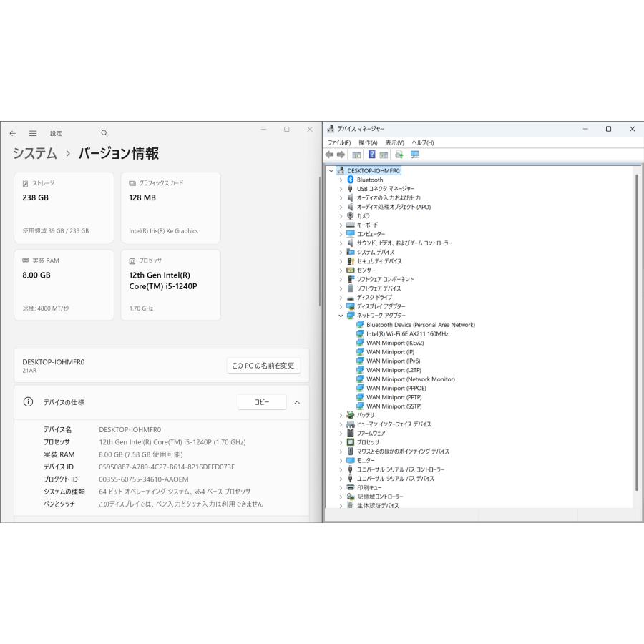This screenshot has width=644, height=644.
Task: Click the scan for hardware changes monitor icon
Action: [415, 155]
